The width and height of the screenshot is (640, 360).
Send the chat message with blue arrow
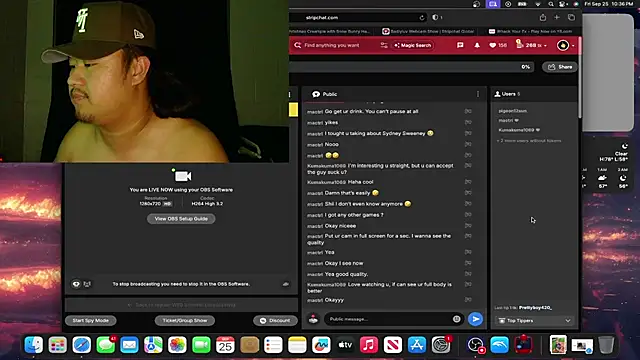click(475, 319)
